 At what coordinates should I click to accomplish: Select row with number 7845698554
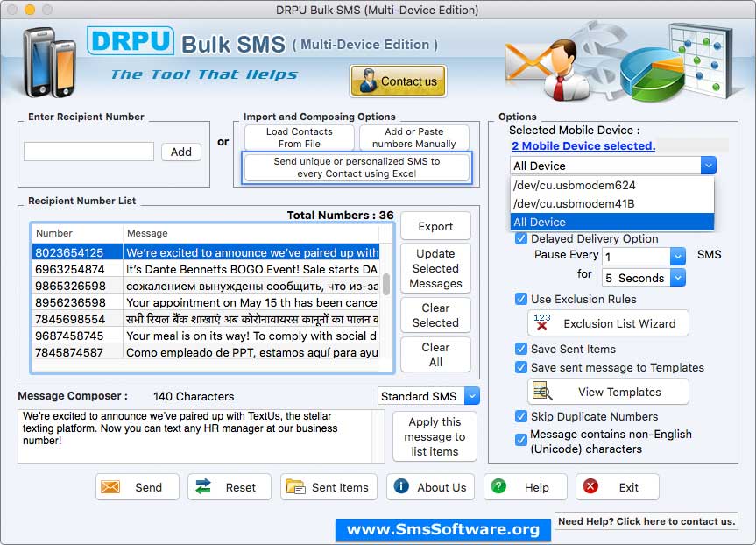207,319
